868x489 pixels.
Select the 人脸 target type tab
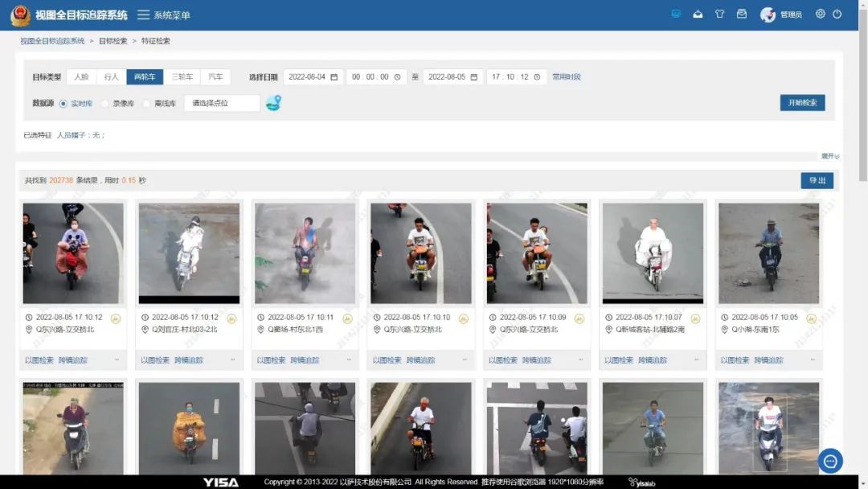point(81,77)
